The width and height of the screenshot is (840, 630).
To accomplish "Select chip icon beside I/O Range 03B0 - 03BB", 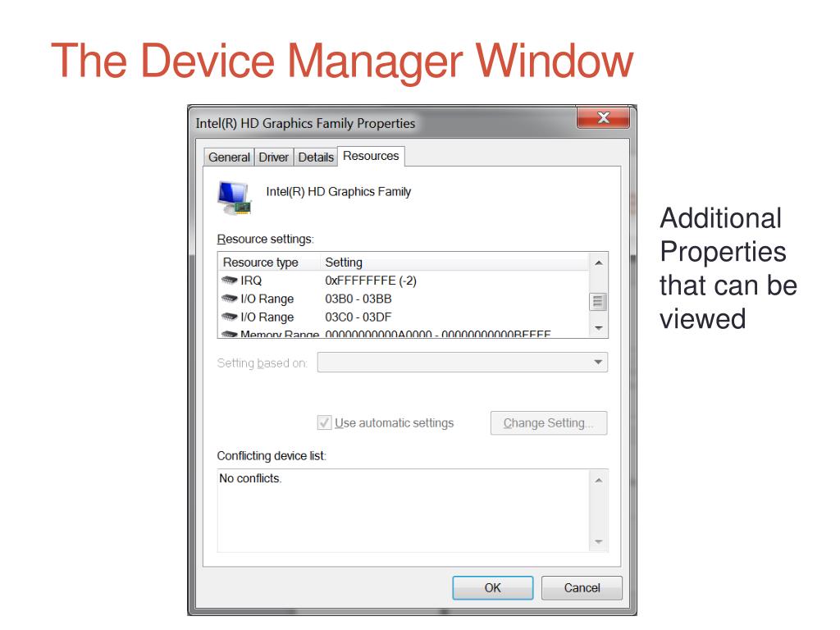I will (230, 298).
